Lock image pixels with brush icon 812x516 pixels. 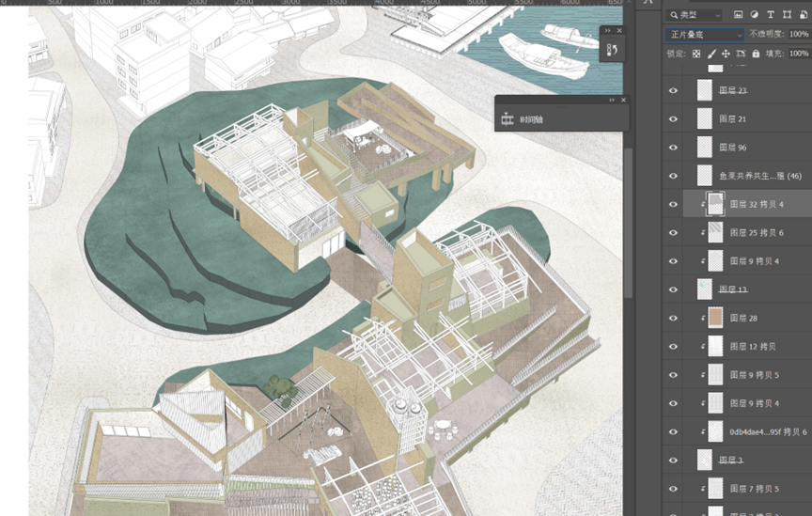711,54
